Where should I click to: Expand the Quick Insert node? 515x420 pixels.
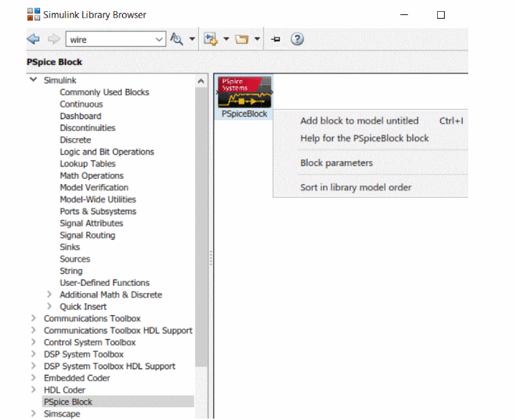coord(49,306)
